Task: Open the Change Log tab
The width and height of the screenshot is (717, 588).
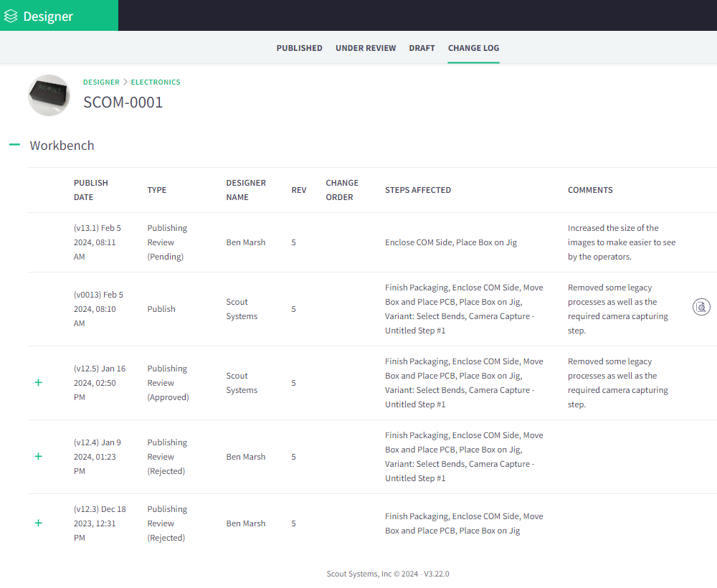Action: pyautogui.click(x=473, y=48)
